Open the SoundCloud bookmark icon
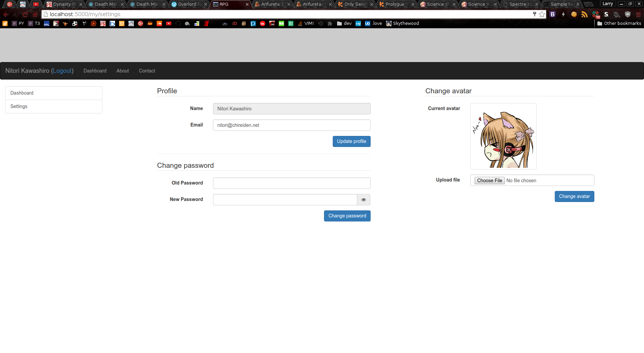Viewport: 644px width, 353px height. 159,23
